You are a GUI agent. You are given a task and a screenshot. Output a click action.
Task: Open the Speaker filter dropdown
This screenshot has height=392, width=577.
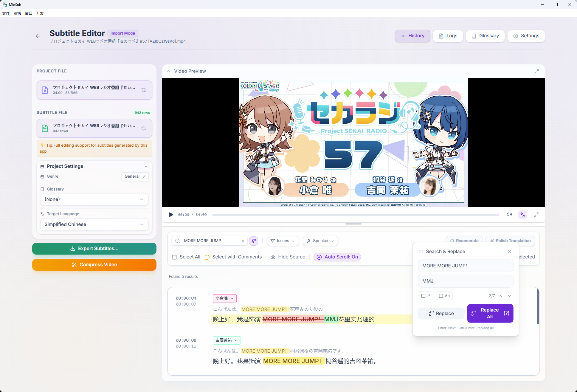click(320, 241)
